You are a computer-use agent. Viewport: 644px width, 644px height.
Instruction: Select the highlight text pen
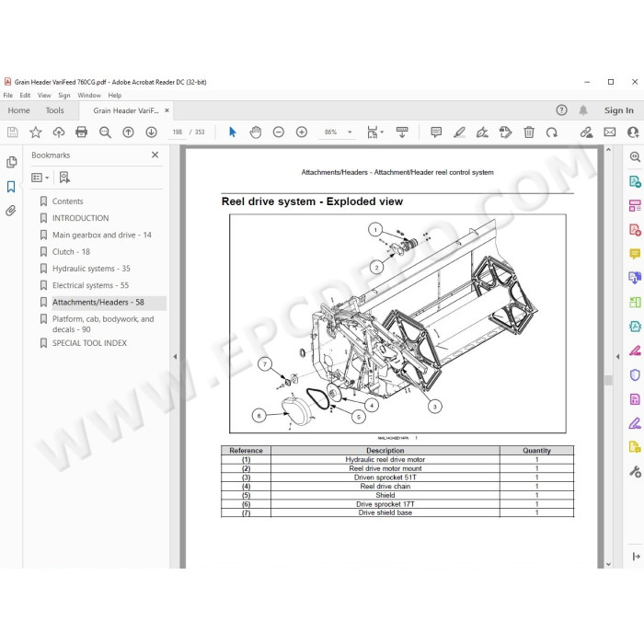pyautogui.click(x=459, y=132)
